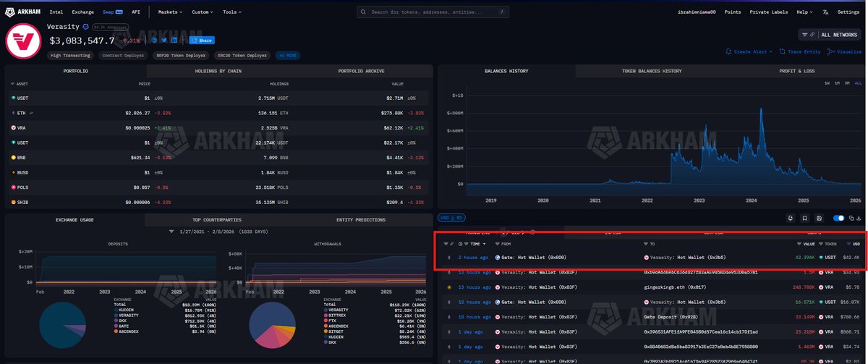Click the Trace Entity link
Image resolution: width=868 pixels, height=364 pixels.
point(801,51)
